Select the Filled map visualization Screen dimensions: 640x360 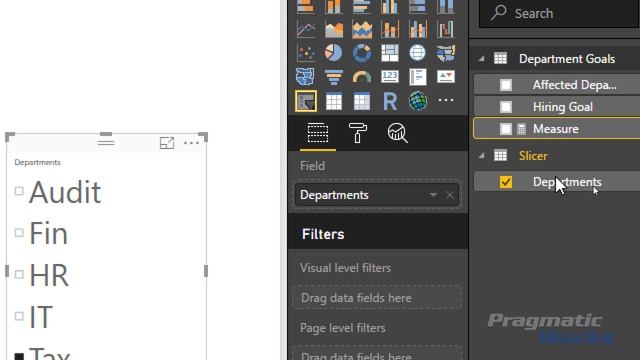click(445, 53)
